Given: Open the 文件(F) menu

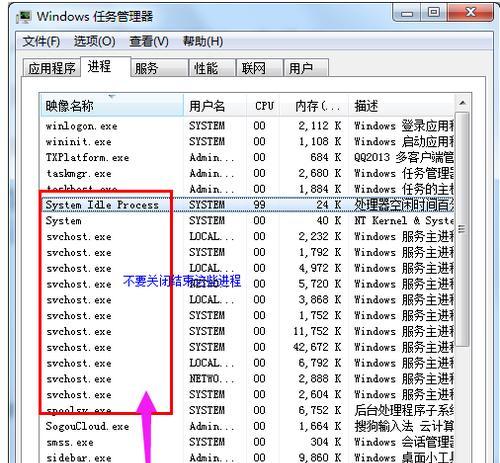Looking at the screenshot, I should (41, 42).
